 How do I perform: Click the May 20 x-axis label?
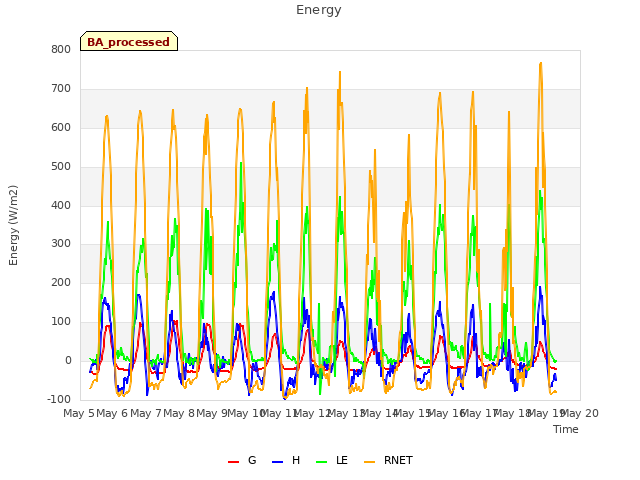(580, 413)
